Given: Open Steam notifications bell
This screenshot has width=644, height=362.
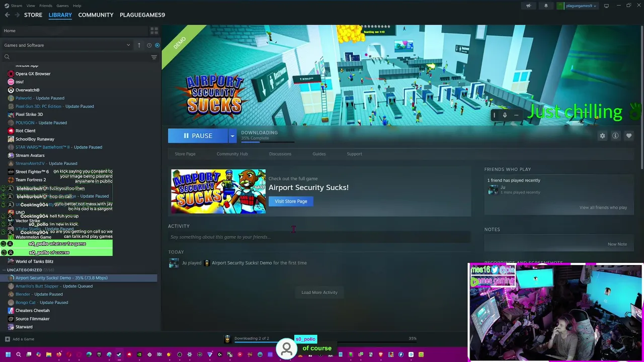Looking at the screenshot, I should pos(546,6).
